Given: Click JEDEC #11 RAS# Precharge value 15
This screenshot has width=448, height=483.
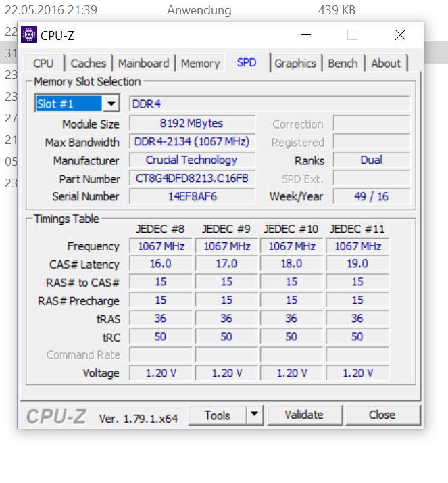Looking at the screenshot, I should tap(357, 300).
